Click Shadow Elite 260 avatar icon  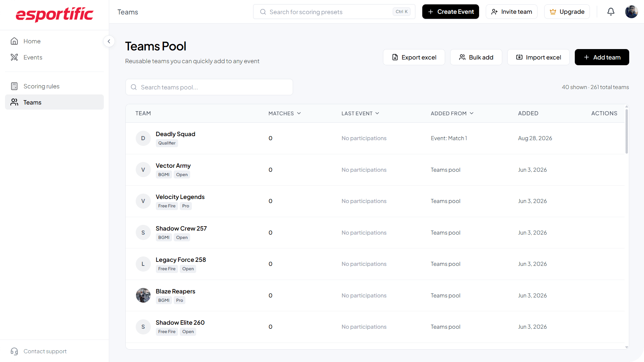coord(143,327)
